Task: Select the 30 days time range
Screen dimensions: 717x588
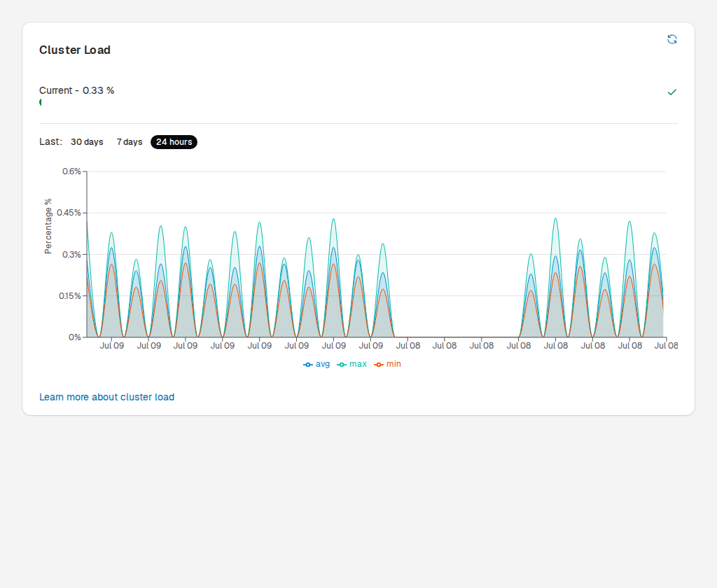Action: pos(87,142)
